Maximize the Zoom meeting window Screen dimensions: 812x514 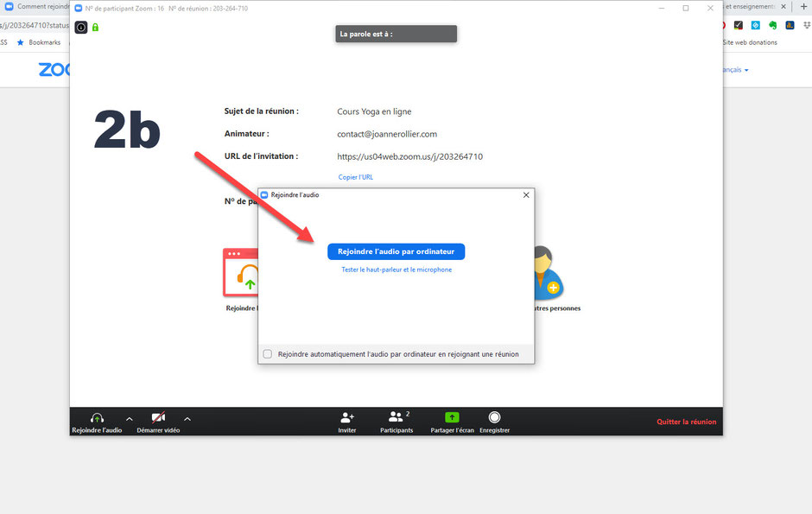point(686,9)
